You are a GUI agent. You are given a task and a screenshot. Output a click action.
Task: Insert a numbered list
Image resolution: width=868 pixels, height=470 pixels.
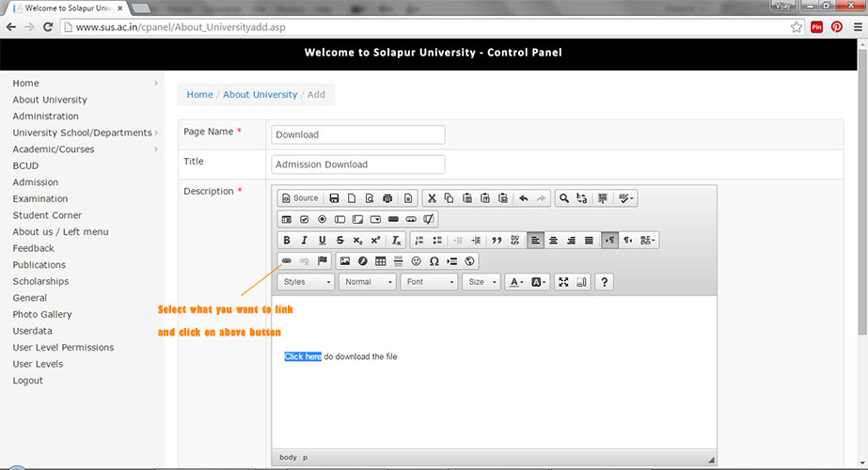point(419,241)
